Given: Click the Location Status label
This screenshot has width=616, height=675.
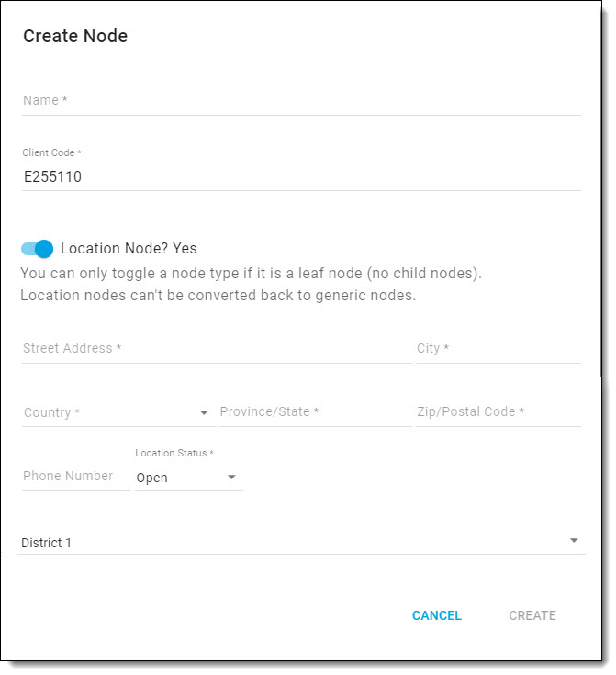Looking at the screenshot, I should pos(174,453).
